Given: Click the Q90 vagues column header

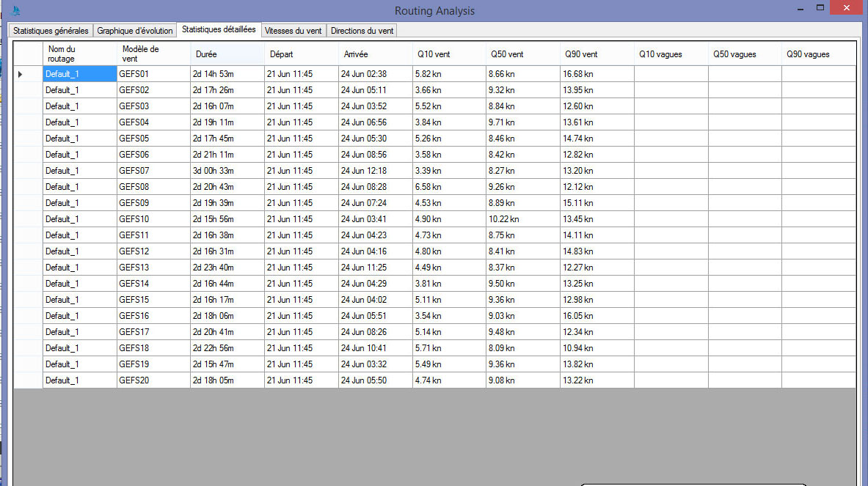Looking at the screenshot, I should click(x=817, y=54).
